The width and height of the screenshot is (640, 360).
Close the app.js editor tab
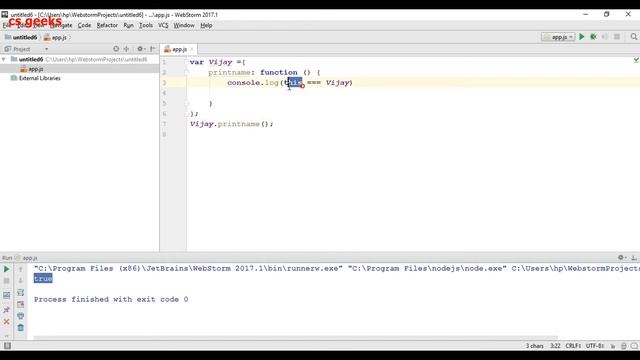click(192, 49)
